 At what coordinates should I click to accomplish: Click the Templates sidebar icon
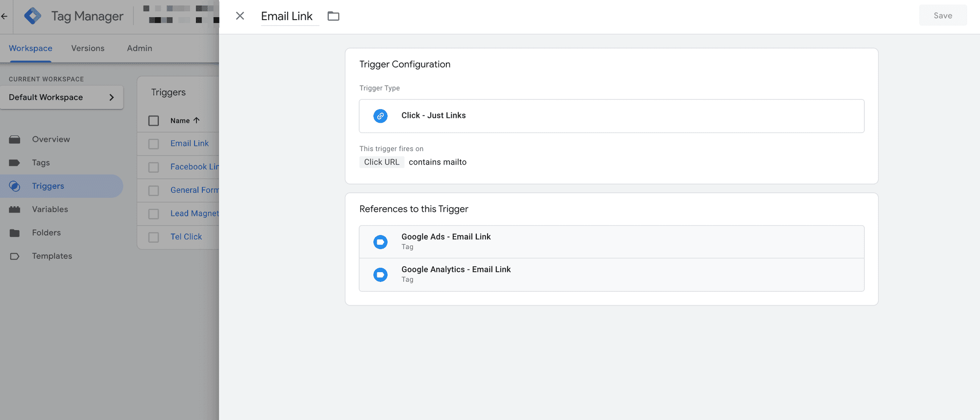15,256
